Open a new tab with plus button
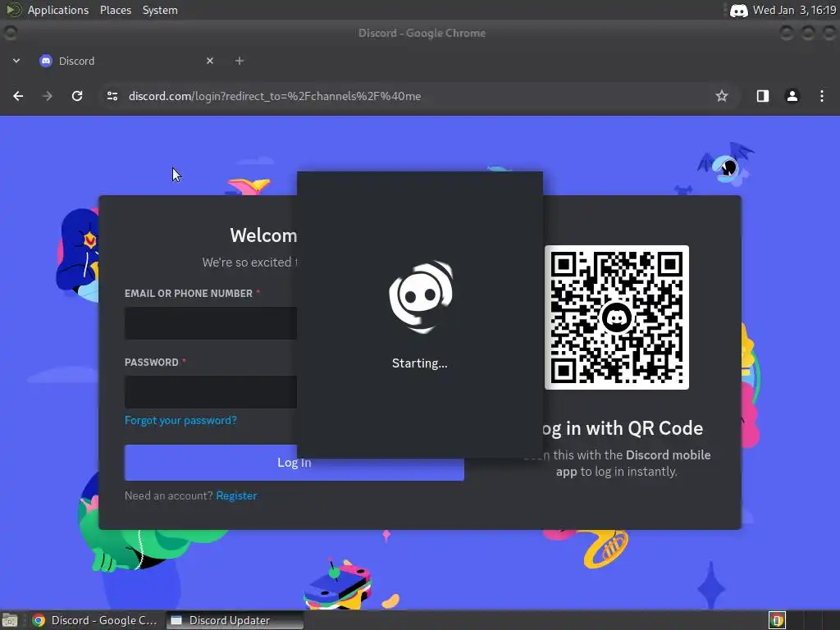Viewport: 840px width, 630px height. (x=240, y=61)
